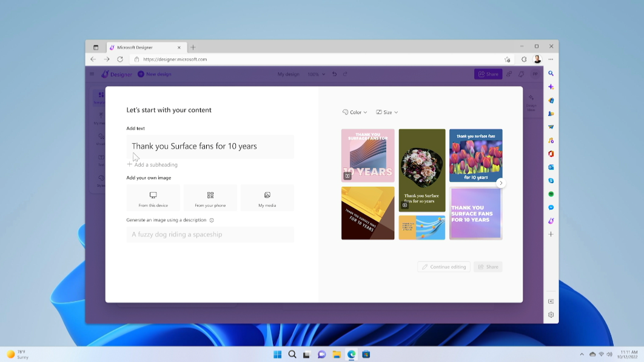Image resolution: width=644 pixels, height=362 pixels.
Task: Click the add to favorites star icon
Action: (x=508, y=59)
